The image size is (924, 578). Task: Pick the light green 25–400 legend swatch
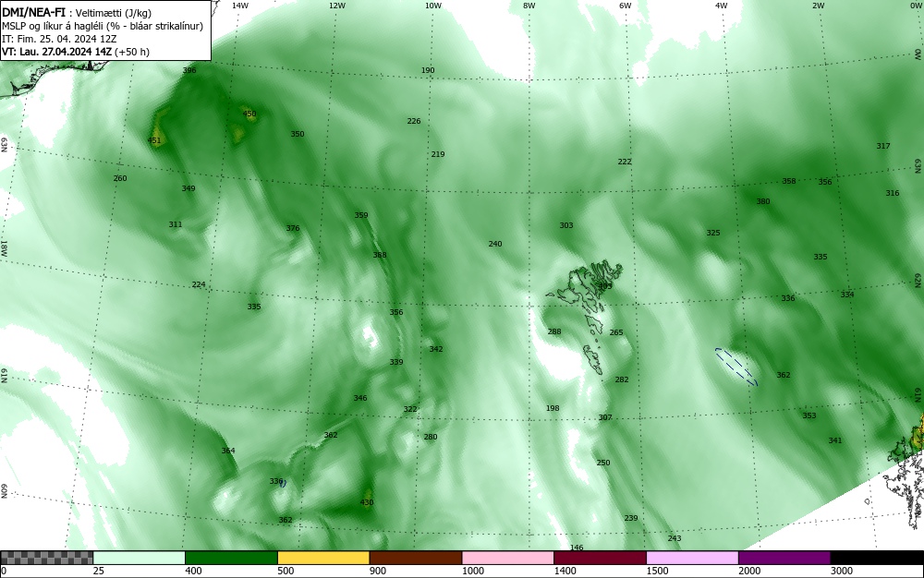point(140,558)
